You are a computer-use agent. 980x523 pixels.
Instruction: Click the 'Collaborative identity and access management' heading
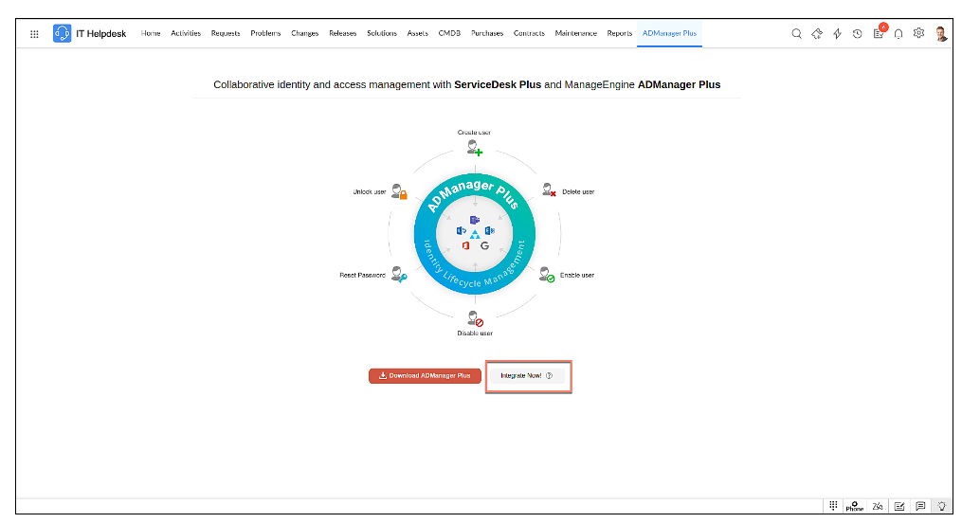[x=467, y=84]
